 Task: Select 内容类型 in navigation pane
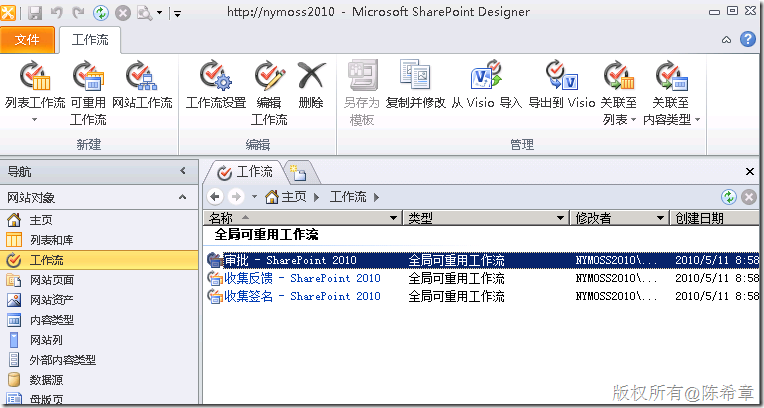pos(99,320)
